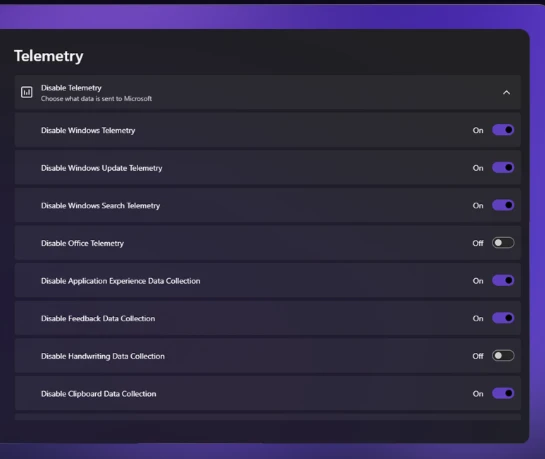The image size is (545, 459).
Task: Toggle Disable Application Experience Data Collection
Action: 503,280
